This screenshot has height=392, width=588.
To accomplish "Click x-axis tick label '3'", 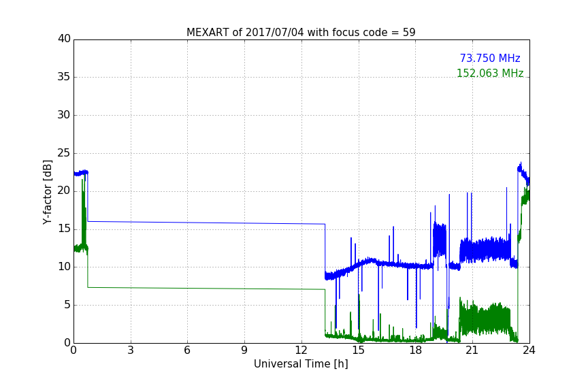I will click(x=131, y=350).
